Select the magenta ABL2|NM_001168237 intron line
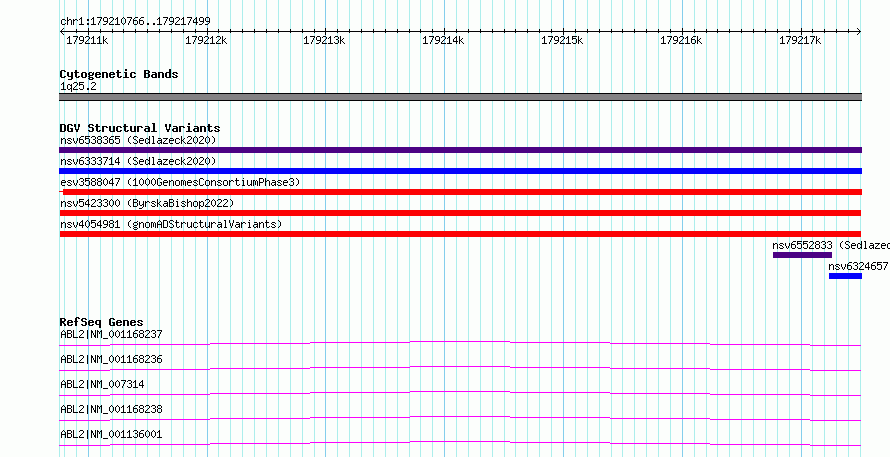 pyautogui.click(x=460, y=343)
